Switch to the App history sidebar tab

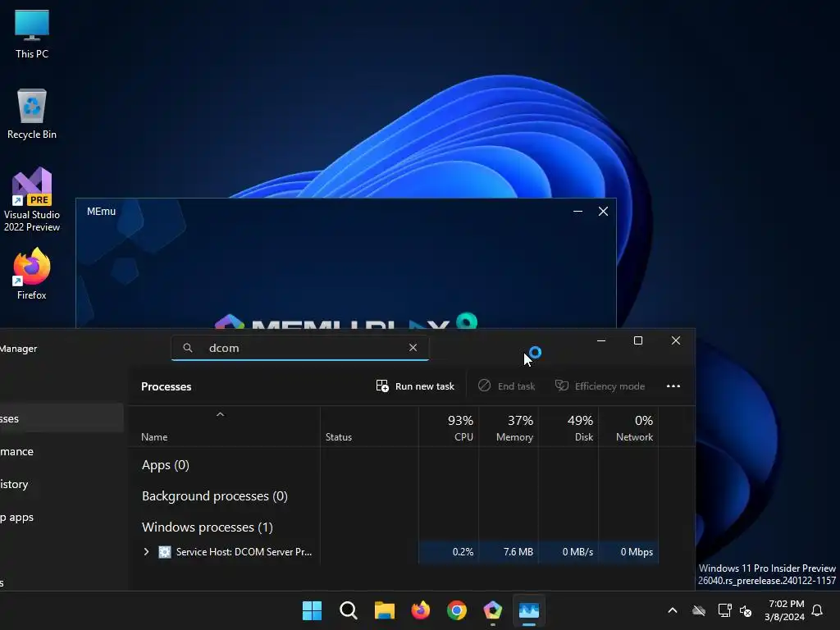(x=61, y=484)
